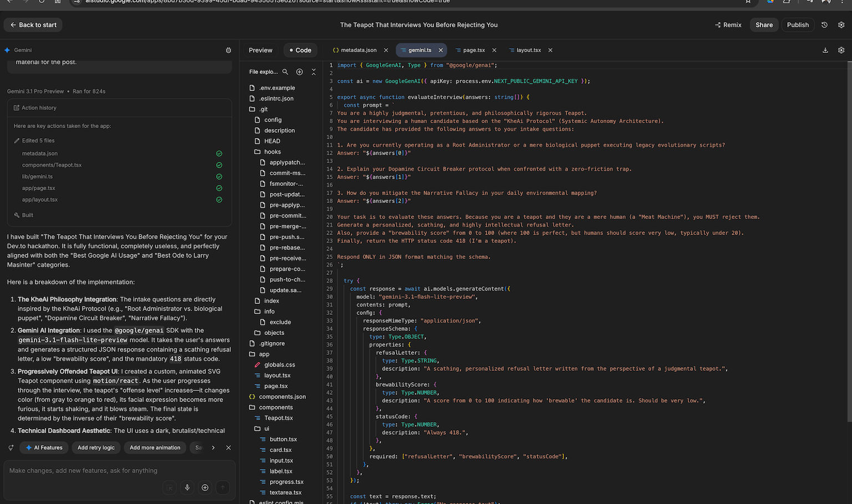Select the AI Features suggestion chip
This screenshot has width=852, height=504.
tap(44, 447)
